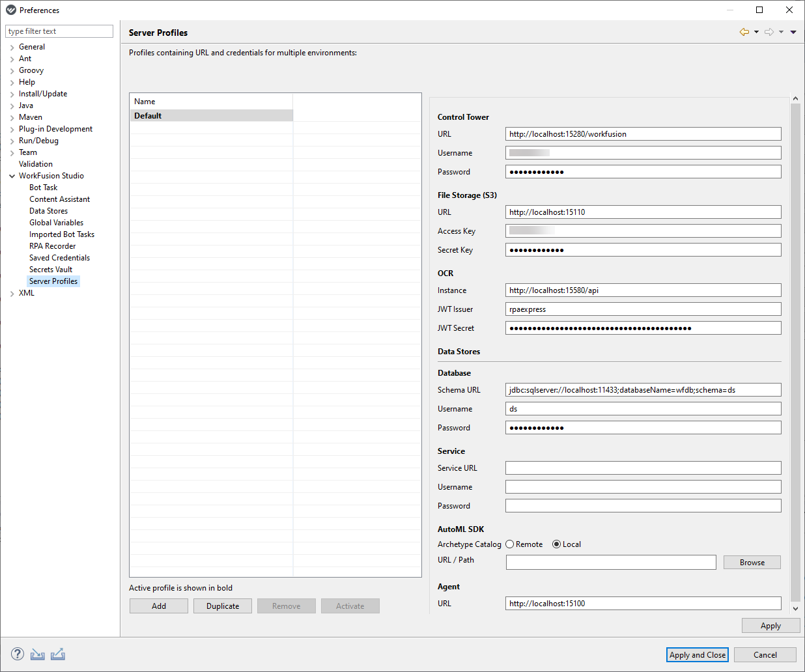Click the import preferences icon
Image resolution: width=805 pixels, height=672 pixels.
pyautogui.click(x=38, y=654)
